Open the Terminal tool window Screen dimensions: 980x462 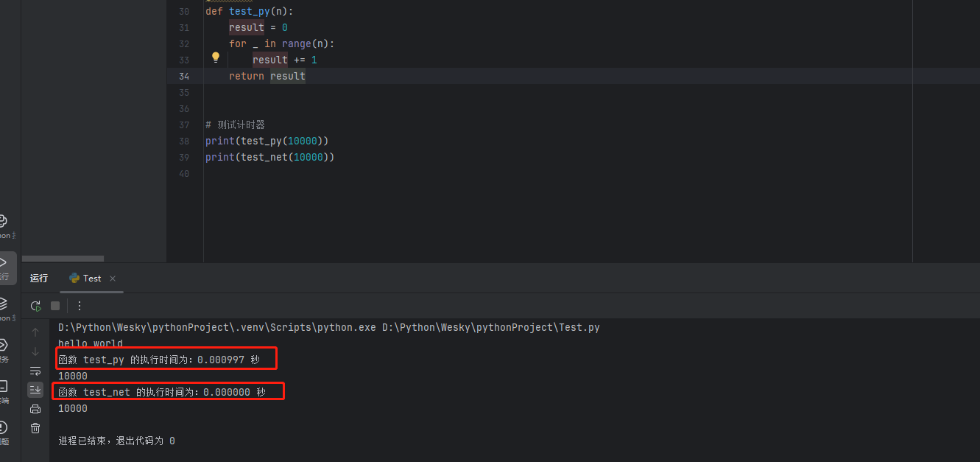(3, 387)
